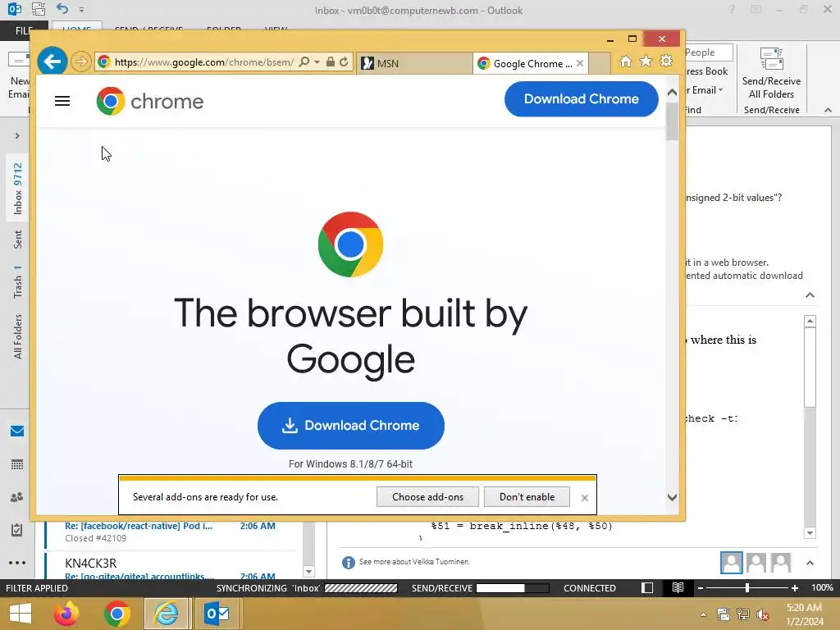The height and width of the screenshot is (630, 840).
Task: Select first contact photo in People pane
Action: (731, 563)
